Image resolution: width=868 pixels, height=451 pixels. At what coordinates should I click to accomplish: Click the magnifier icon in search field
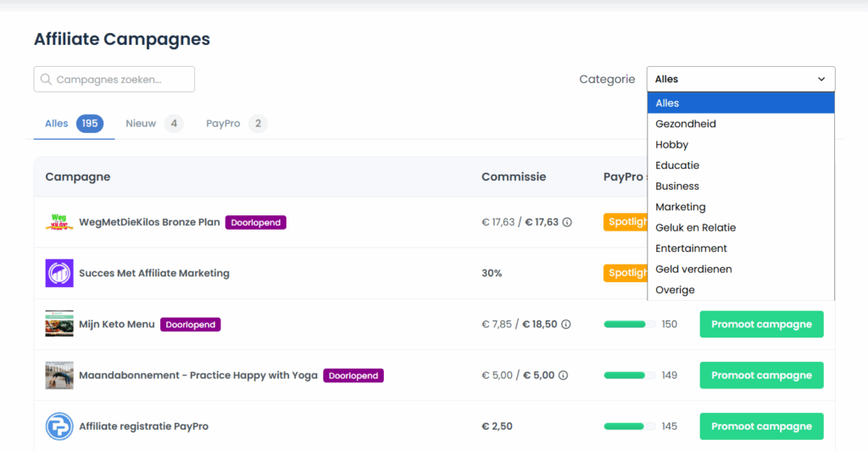tap(46, 80)
